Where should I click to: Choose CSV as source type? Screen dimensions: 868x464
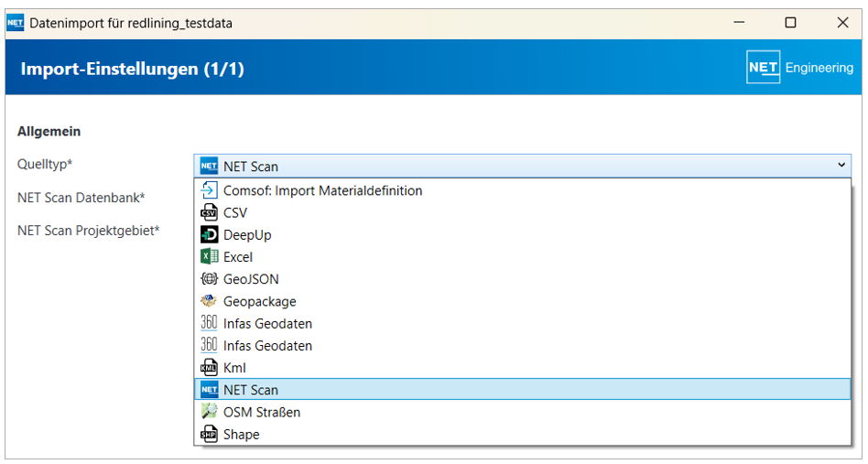point(522,212)
